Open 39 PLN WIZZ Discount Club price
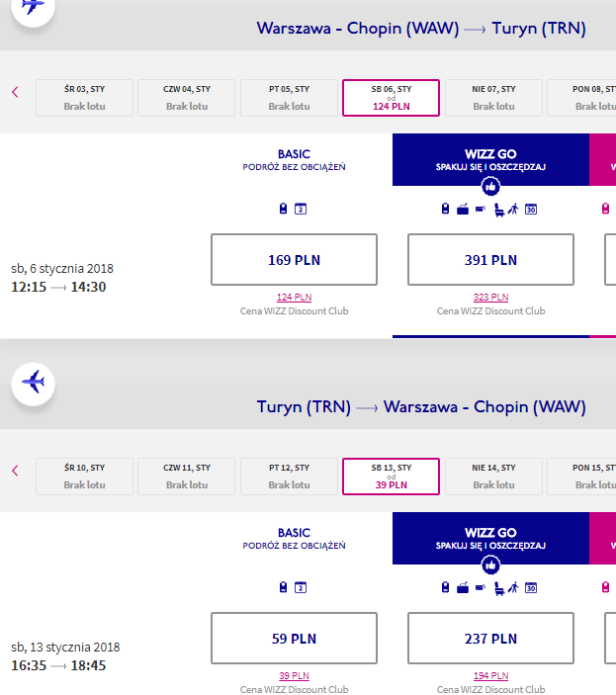Viewport: 616px width, 695px height. coord(295,675)
